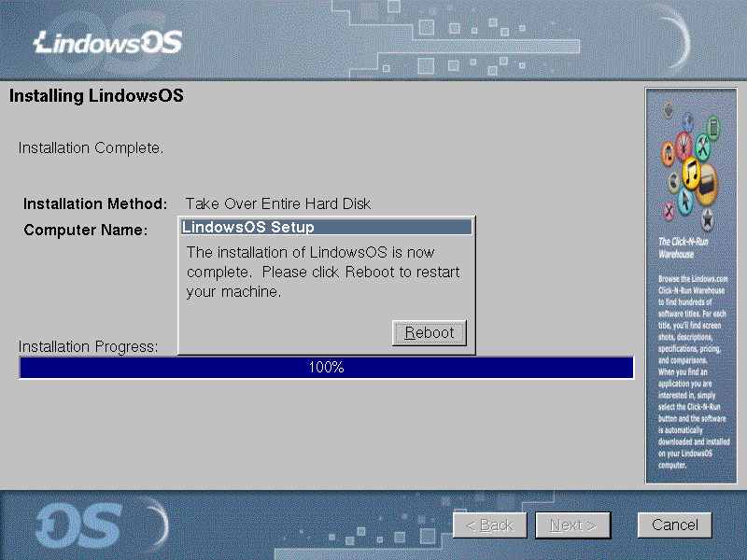Click the Cancel button
Image resolution: width=747 pixels, height=560 pixels.
(674, 525)
